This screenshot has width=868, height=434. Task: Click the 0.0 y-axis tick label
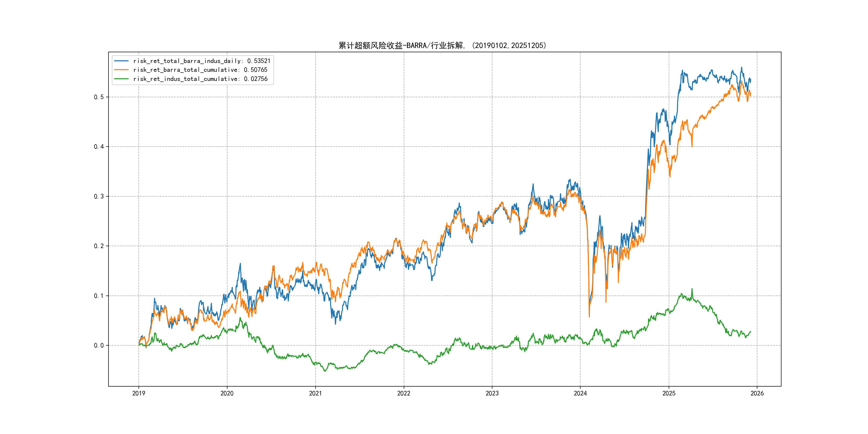click(99, 345)
